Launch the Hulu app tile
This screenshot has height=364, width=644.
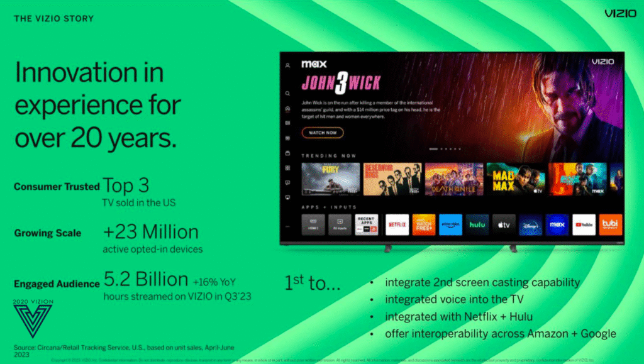point(477,224)
